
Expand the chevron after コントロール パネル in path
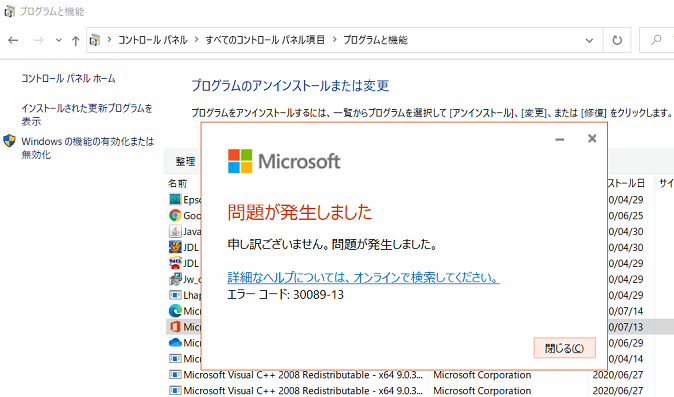click(196, 40)
